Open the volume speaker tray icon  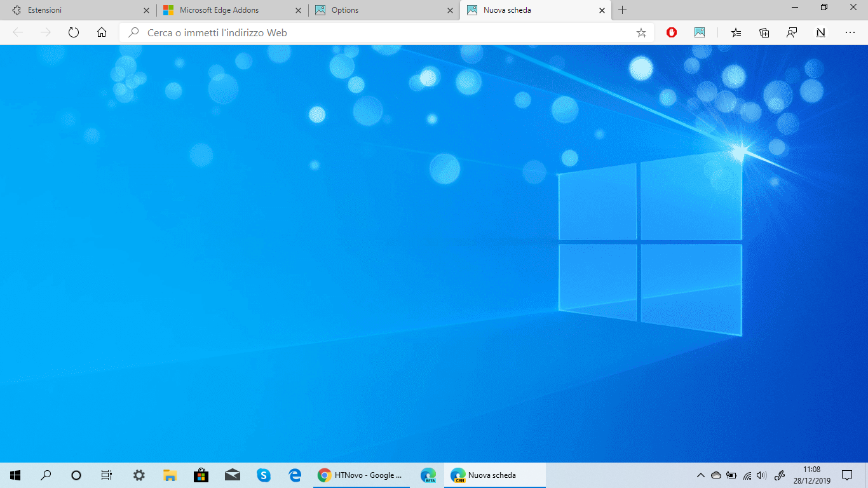[x=762, y=475]
